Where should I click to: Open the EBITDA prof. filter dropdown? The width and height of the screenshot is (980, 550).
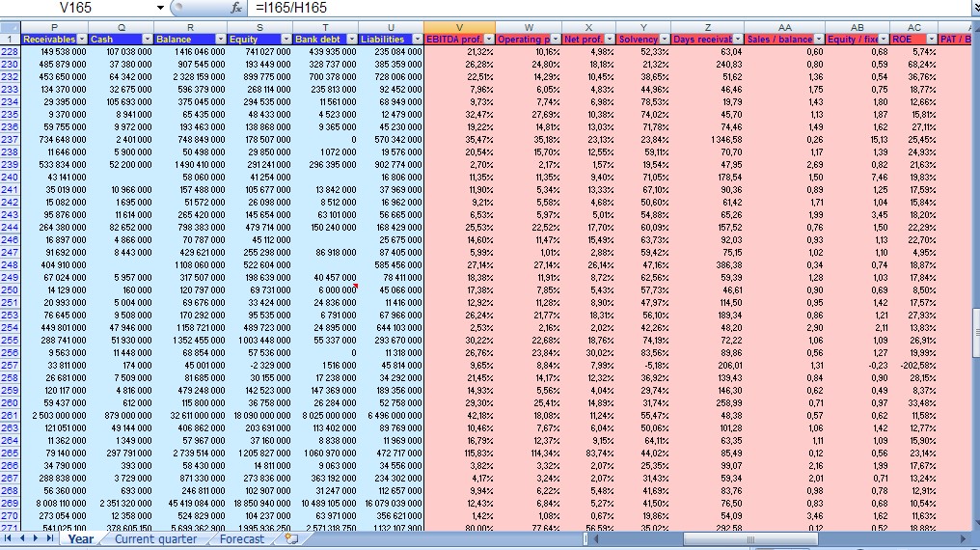pos(489,39)
